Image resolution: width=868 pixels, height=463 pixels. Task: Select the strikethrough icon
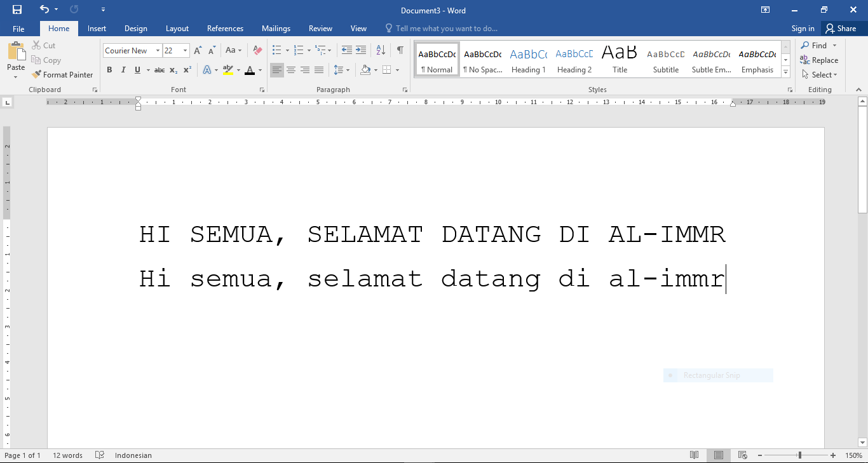pos(159,70)
